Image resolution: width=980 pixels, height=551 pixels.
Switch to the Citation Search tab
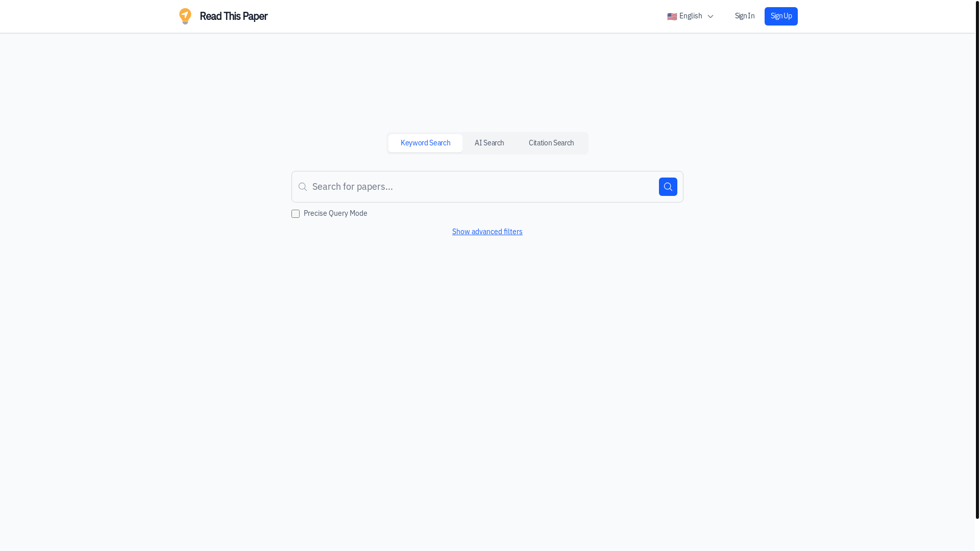[x=551, y=143]
